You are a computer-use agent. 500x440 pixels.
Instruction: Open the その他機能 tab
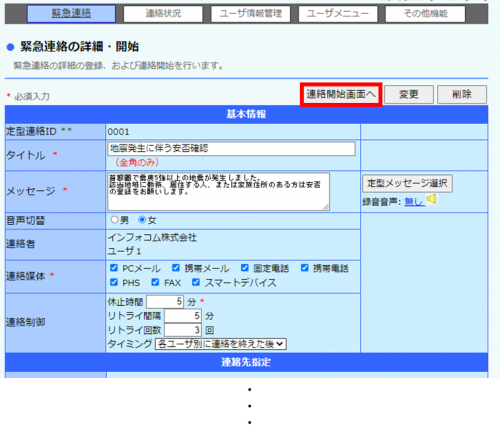pyautogui.click(x=425, y=14)
